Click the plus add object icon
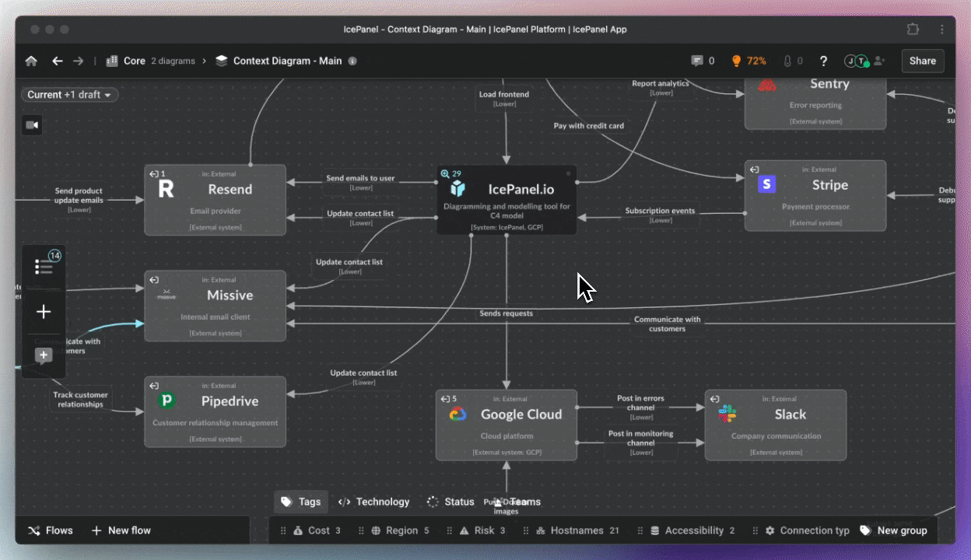Image resolution: width=971 pixels, height=560 pixels. pyautogui.click(x=44, y=312)
